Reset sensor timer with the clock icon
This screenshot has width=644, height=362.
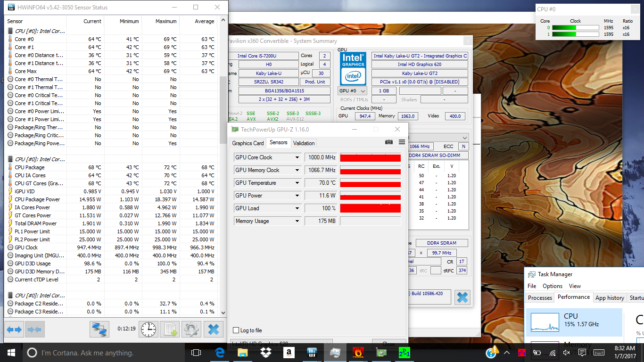click(x=148, y=329)
